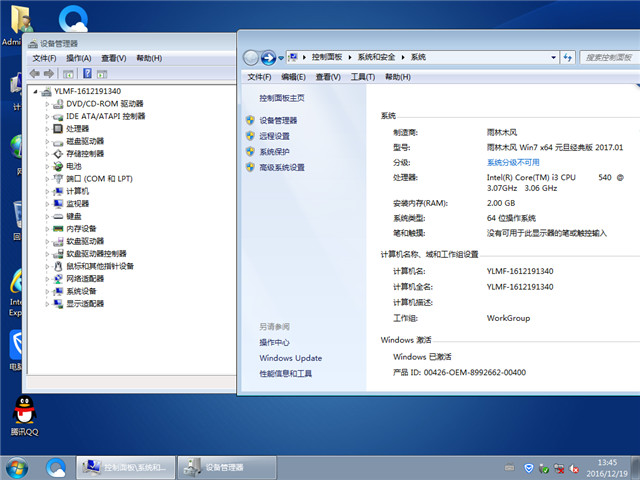This screenshot has width=640, height=480.
Task: Open 操作(A) menu in Device Manager
Action: (78, 58)
